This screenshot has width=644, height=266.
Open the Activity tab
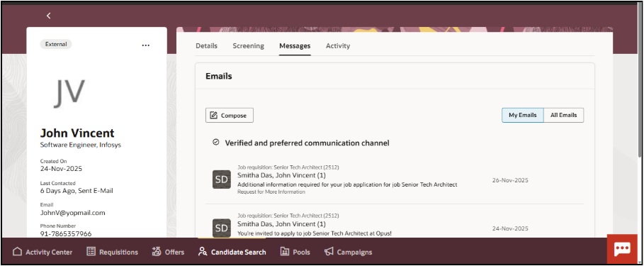pos(338,46)
